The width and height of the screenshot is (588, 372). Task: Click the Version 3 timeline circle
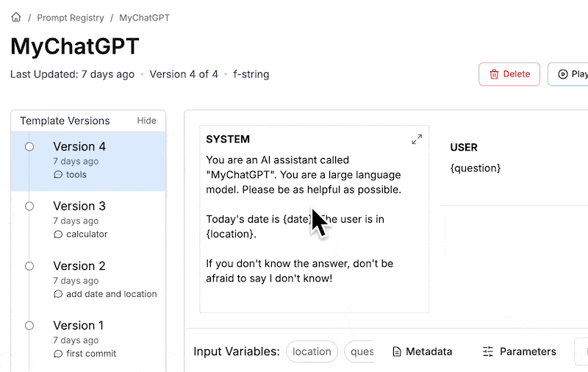click(29, 207)
